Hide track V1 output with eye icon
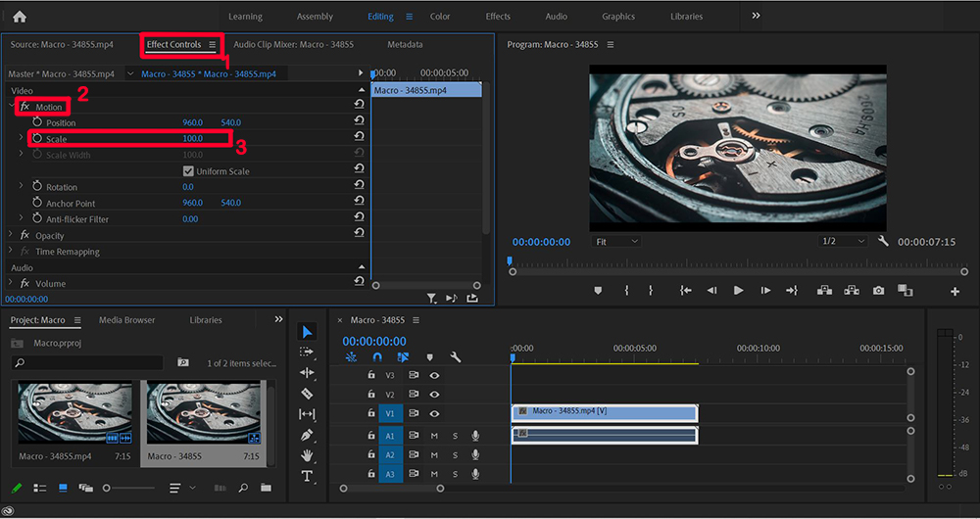Image resolution: width=980 pixels, height=519 pixels. tap(434, 413)
